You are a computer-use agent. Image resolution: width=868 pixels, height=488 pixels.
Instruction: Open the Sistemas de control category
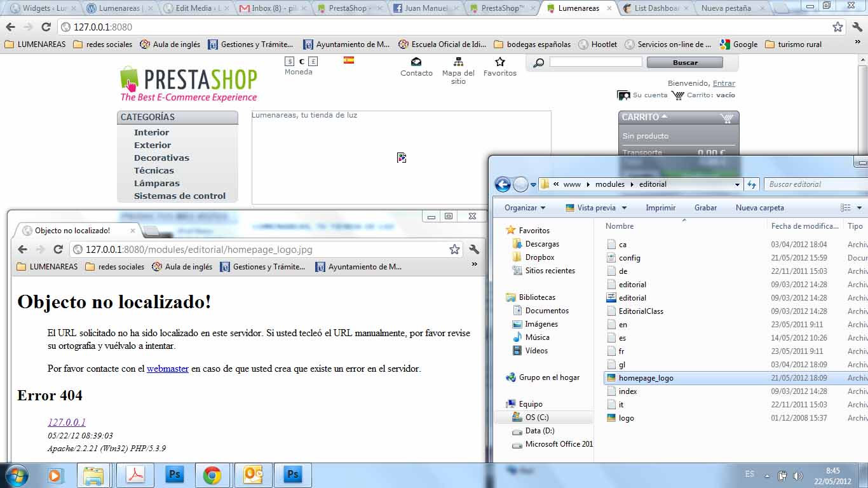coord(180,196)
